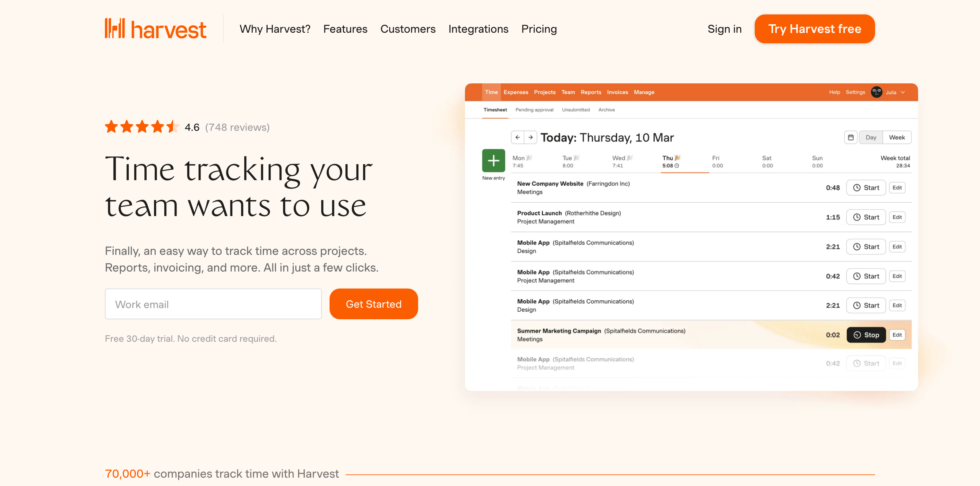The height and width of the screenshot is (486, 980).
Task: Edit the New Company Website entry
Action: pos(897,187)
